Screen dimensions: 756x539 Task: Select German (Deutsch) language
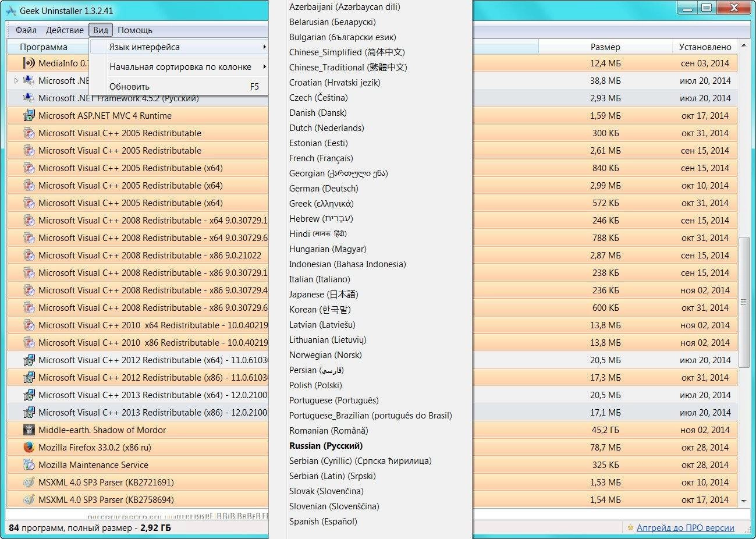(324, 189)
